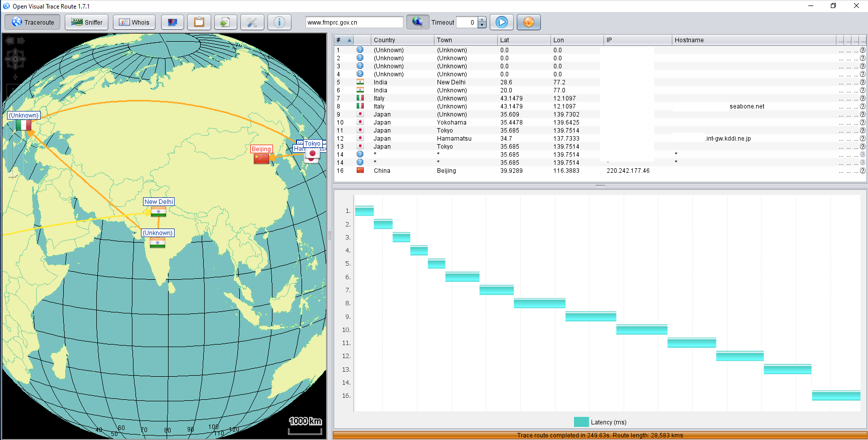Image resolution: width=868 pixels, height=440 pixels.
Task: Decrease Timeout with the down spinner arrow
Action: pyautogui.click(x=482, y=25)
